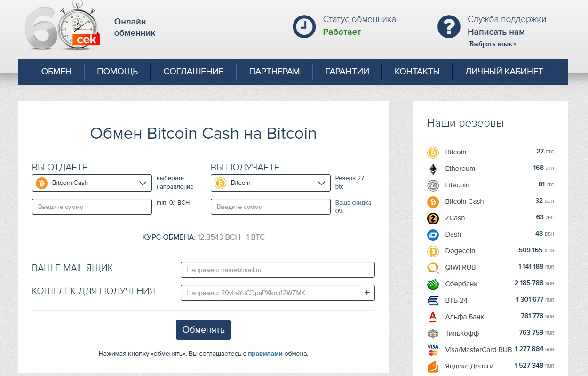The image size is (588, 376).
Task: Go to the ПАРТНЕРАМ menu section
Action: [x=274, y=72]
